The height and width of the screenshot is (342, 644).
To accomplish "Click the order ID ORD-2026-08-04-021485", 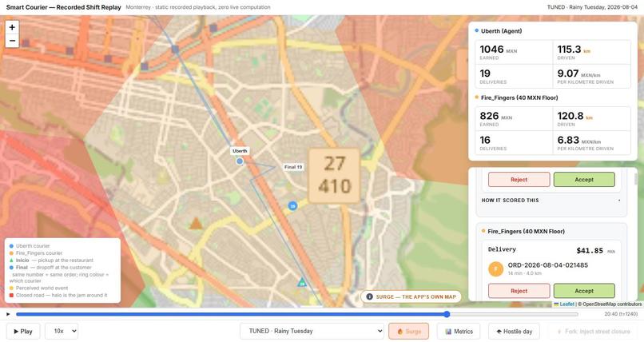I will click(x=548, y=265).
